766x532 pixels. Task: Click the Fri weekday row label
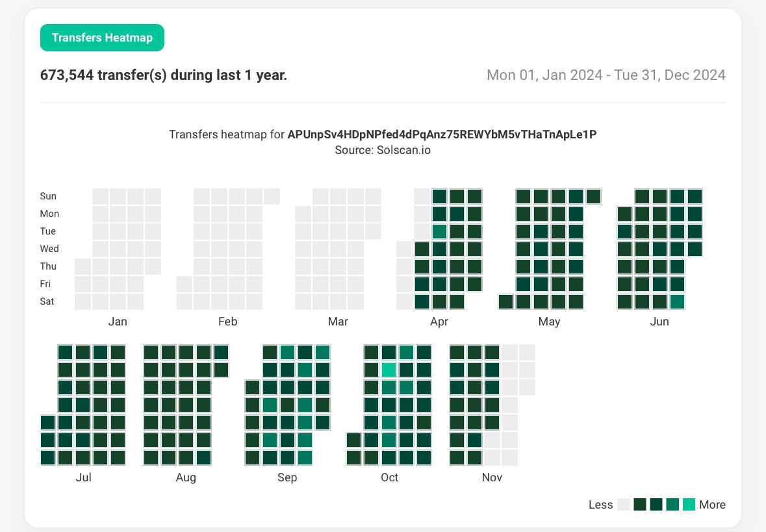coord(45,284)
